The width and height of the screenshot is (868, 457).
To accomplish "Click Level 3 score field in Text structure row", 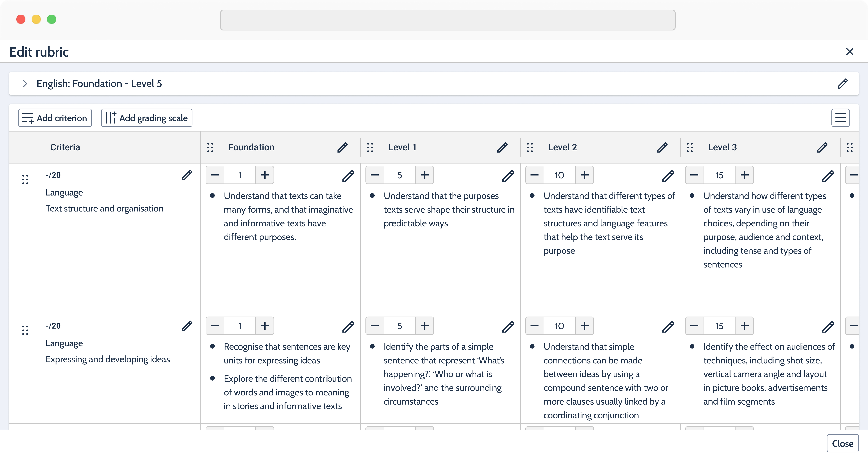I will click(719, 175).
